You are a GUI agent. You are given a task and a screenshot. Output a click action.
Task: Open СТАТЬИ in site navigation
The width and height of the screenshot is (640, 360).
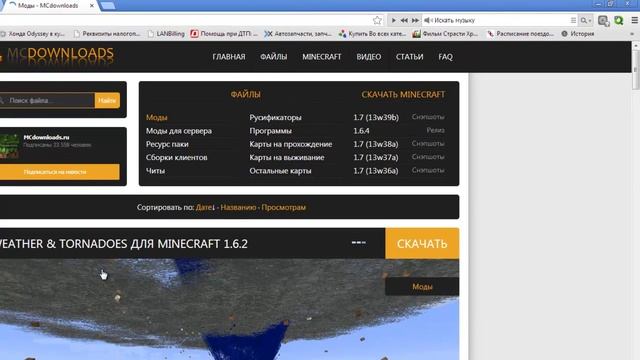point(409,57)
